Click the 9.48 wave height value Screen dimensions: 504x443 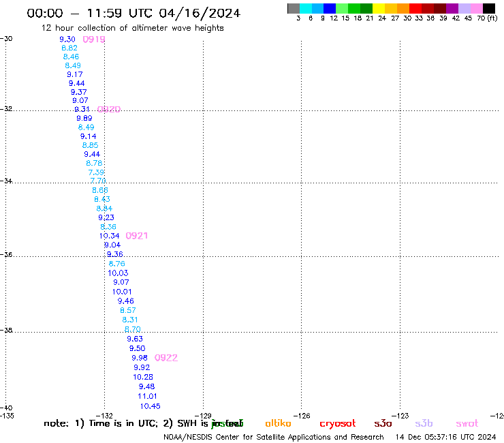tap(146, 386)
